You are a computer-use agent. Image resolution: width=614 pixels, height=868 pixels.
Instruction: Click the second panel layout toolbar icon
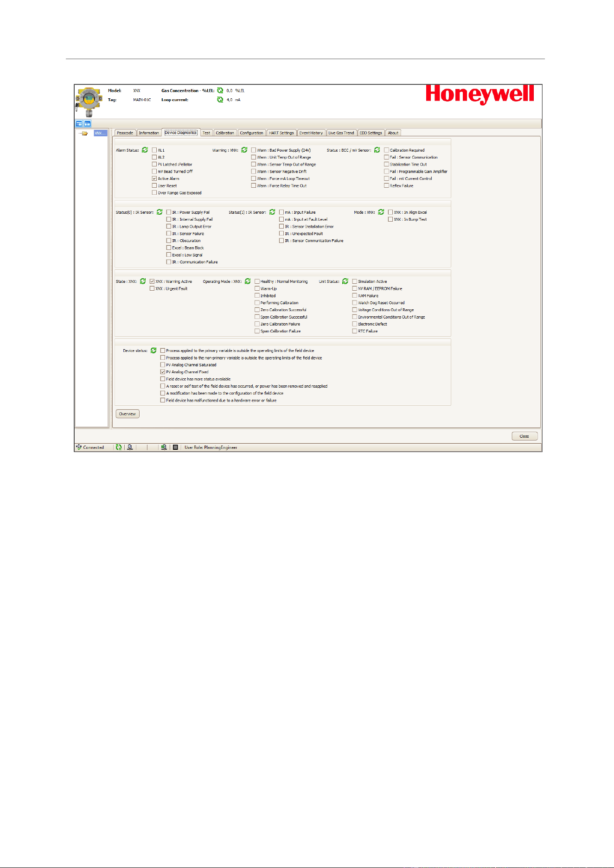(x=87, y=124)
